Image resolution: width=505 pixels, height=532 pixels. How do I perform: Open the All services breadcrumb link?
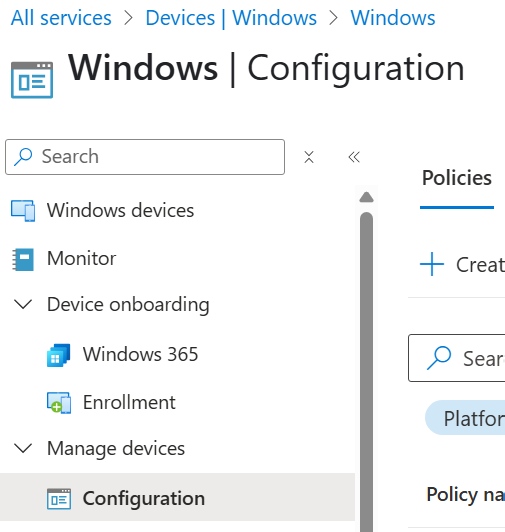tap(61, 18)
